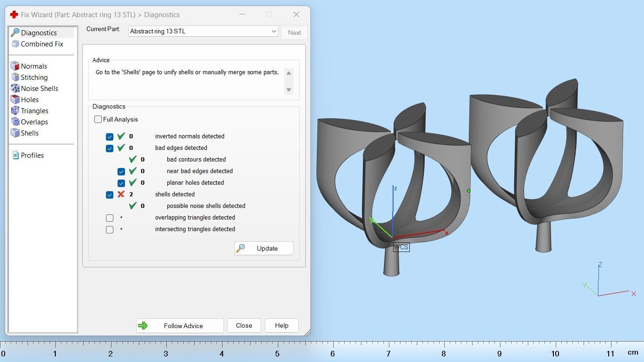
Task: Click the 'cm' unit label on the ruler
Action: (x=633, y=353)
